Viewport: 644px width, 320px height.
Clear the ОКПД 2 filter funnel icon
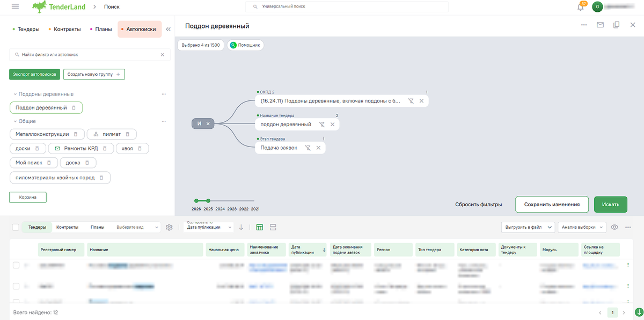click(x=411, y=101)
